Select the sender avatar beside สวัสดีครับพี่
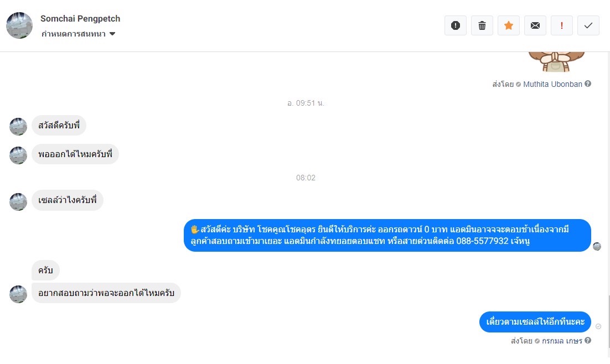Screen dimensions: 610x364 (18, 126)
